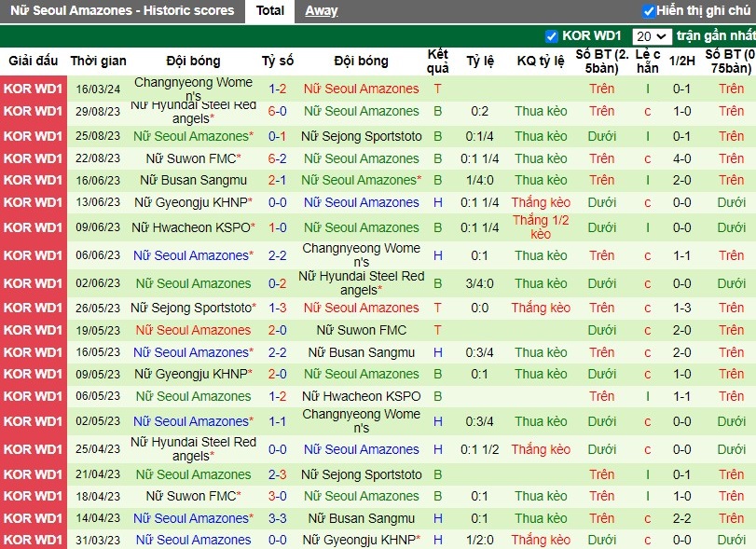Open Nữ Suwon FMC in 18/04/23 row
Image resolution: width=756 pixels, height=549 pixels.
click(x=193, y=496)
